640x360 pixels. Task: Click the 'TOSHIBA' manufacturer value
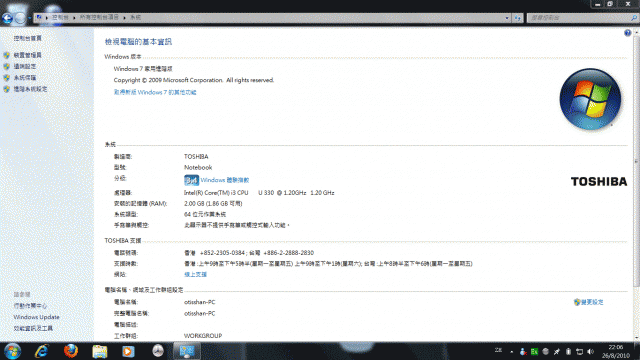196,156
